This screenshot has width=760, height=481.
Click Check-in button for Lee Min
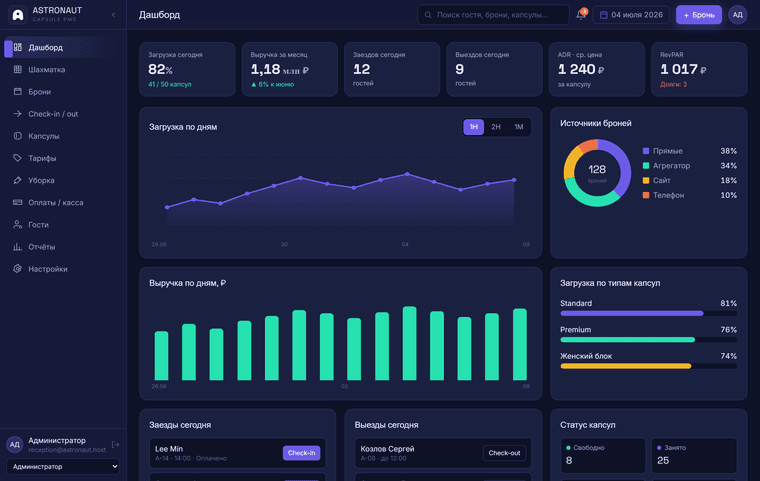pyautogui.click(x=301, y=453)
